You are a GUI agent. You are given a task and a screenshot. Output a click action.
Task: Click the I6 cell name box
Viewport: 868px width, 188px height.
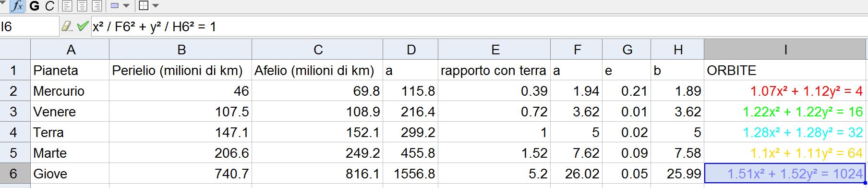29,26
